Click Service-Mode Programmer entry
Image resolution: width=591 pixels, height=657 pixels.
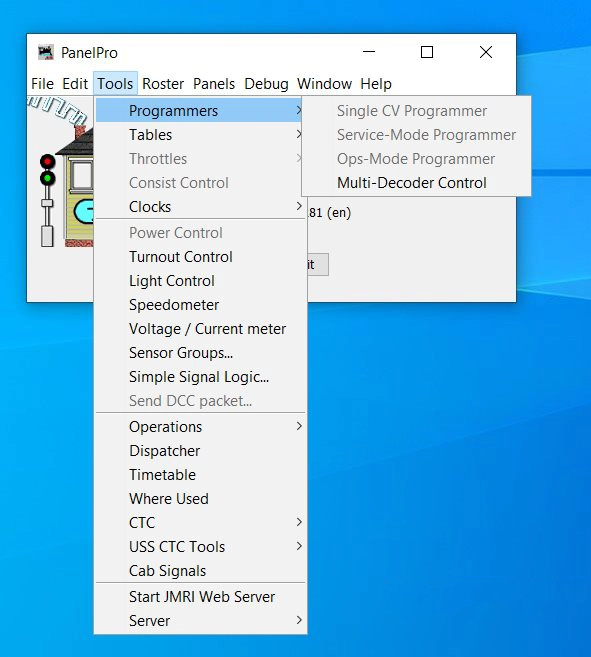416,135
